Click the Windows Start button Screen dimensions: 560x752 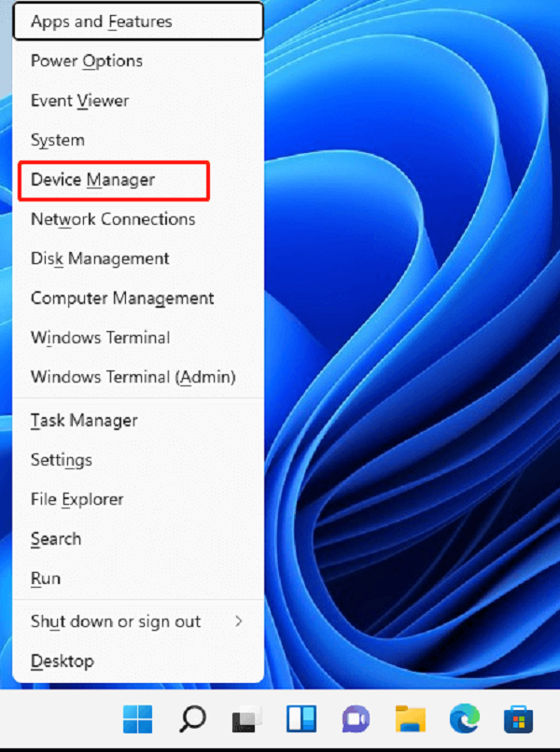138,719
